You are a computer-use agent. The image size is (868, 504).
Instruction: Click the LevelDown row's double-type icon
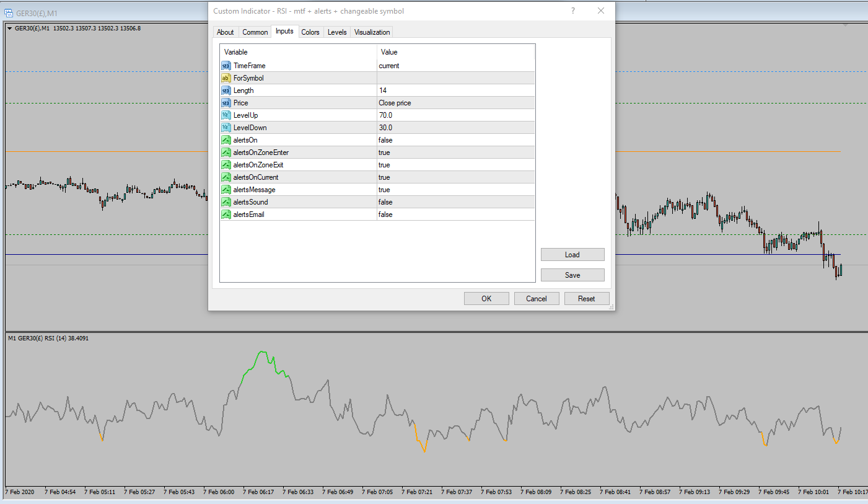click(x=226, y=128)
